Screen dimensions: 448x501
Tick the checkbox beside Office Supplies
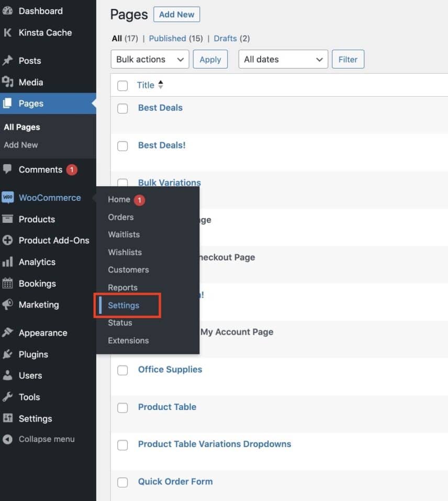[122, 370]
